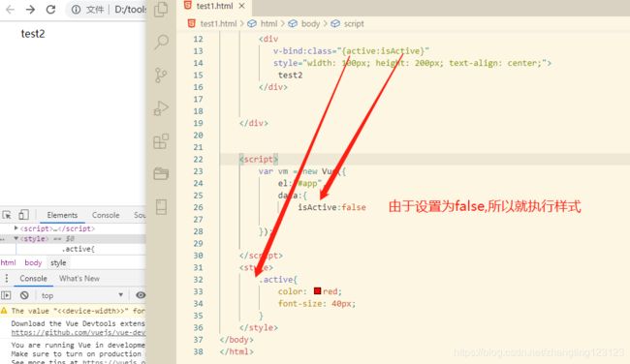This screenshot has height=364, width=630.
Task: Toggle the console sidebar
Action: (x=6, y=295)
